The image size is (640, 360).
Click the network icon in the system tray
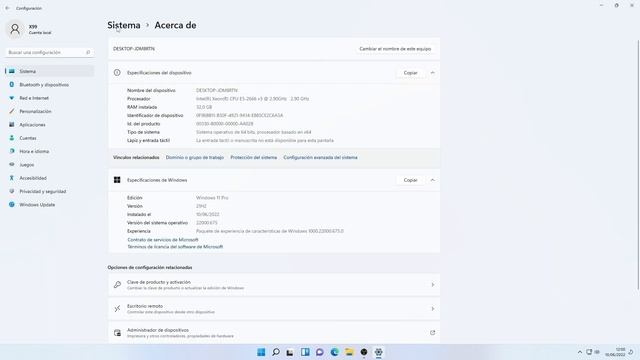(x=589, y=352)
